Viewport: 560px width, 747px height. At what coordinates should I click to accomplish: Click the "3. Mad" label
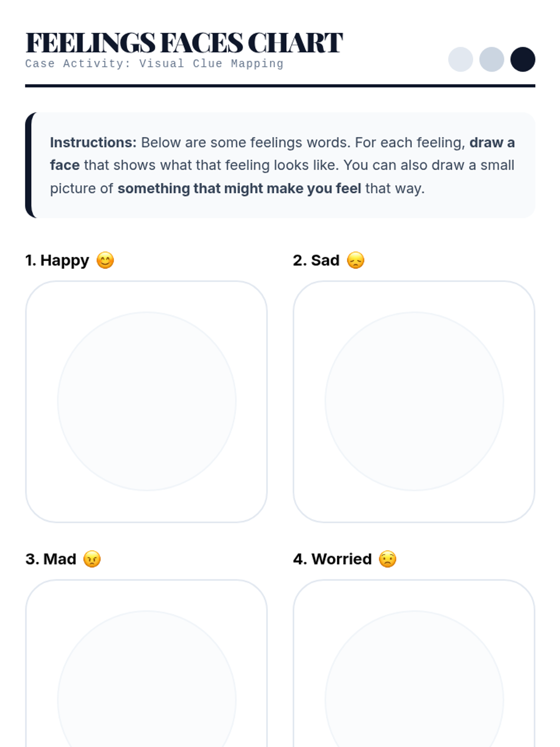point(50,559)
